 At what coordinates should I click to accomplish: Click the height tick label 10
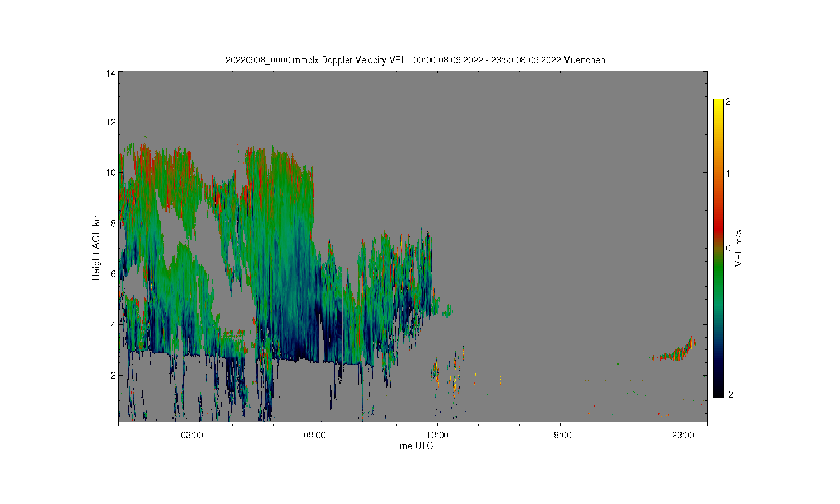pyautogui.click(x=111, y=172)
